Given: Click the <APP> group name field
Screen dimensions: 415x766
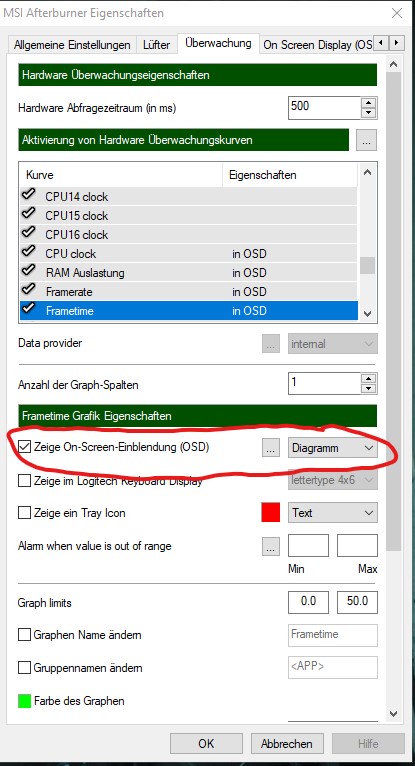Looking at the screenshot, I should (332, 667).
